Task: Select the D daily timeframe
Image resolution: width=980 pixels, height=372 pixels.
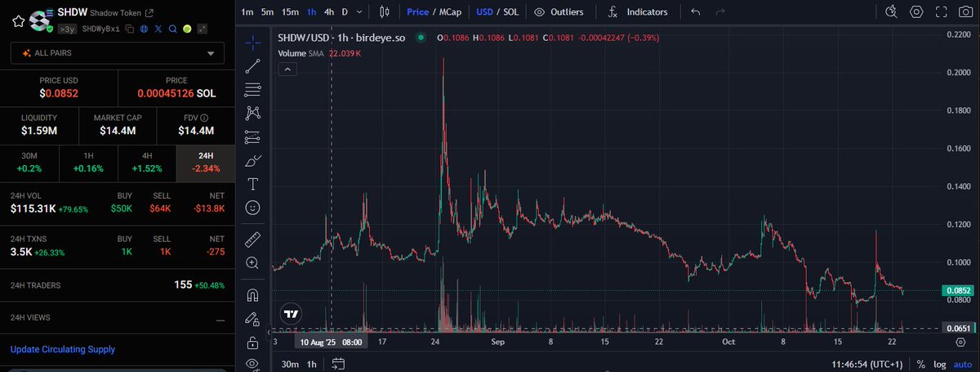Action: 345,12
